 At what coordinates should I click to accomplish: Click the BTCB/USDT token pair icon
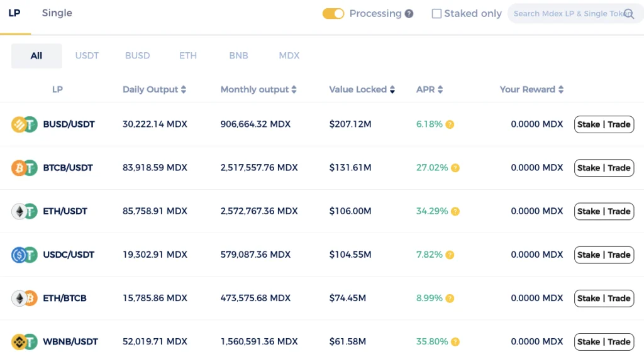click(25, 168)
